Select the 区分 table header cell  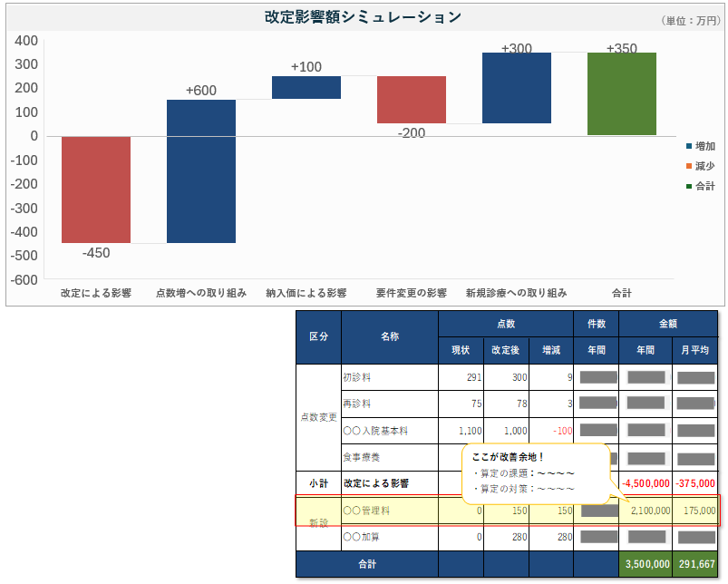click(x=318, y=336)
